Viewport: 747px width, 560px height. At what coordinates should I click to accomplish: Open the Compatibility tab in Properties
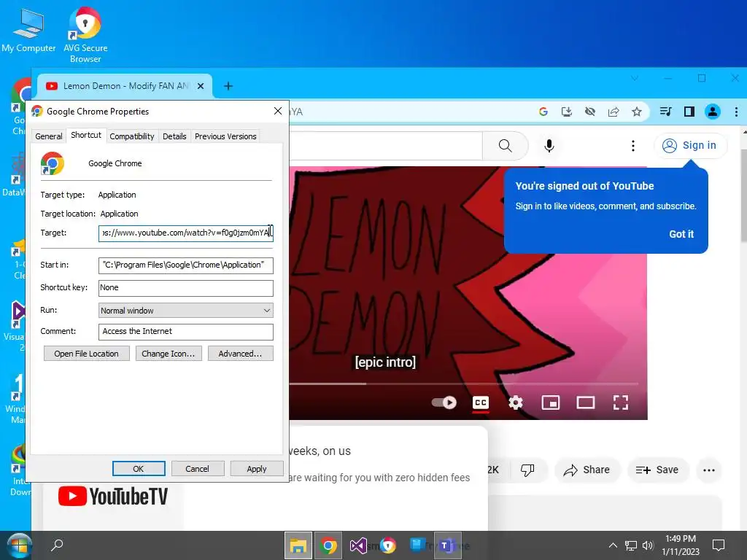tap(132, 136)
